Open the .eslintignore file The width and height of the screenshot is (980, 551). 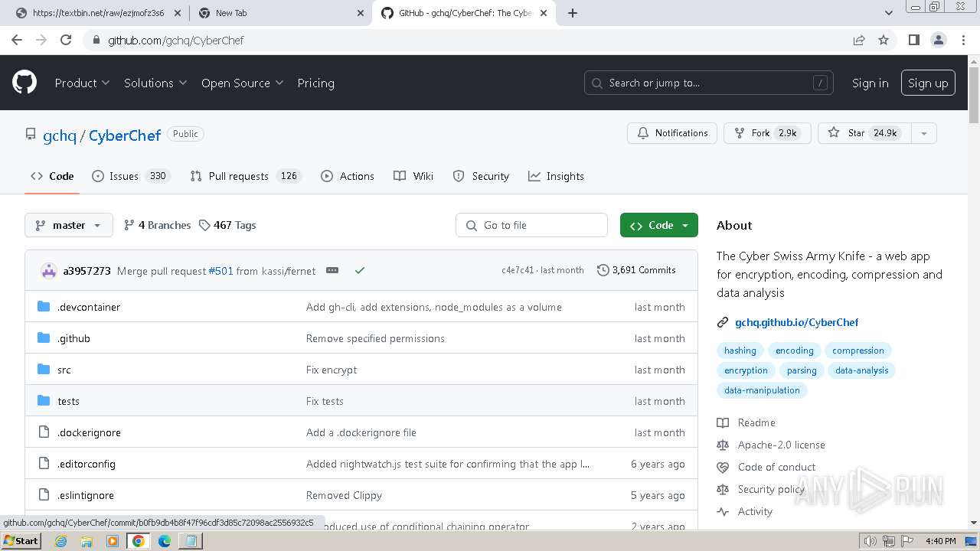pos(86,495)
